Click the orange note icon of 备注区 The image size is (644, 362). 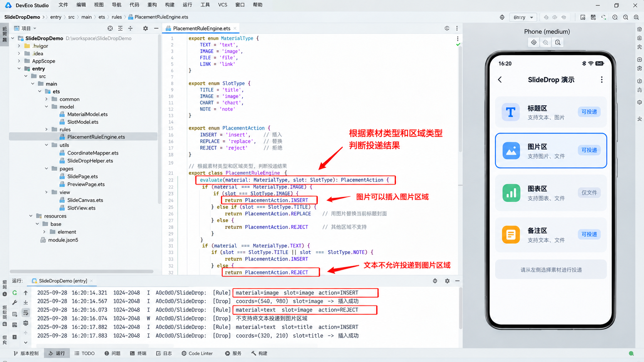pyautogui.click(x=511, y=234)
